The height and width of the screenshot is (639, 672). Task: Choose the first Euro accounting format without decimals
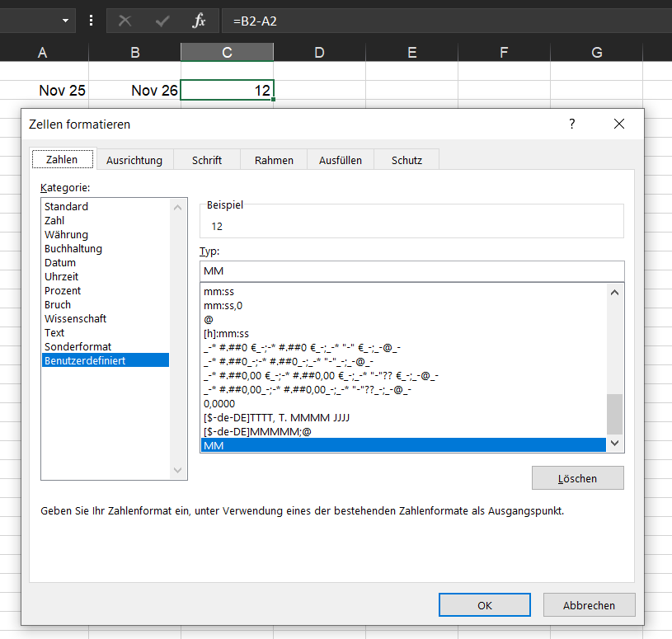tap(403, 348)
